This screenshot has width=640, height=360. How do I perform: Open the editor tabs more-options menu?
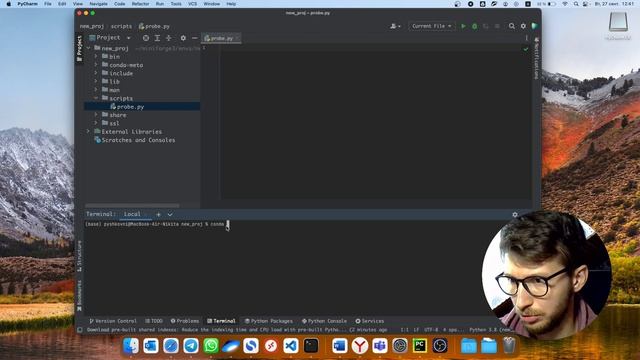[527, 38]
